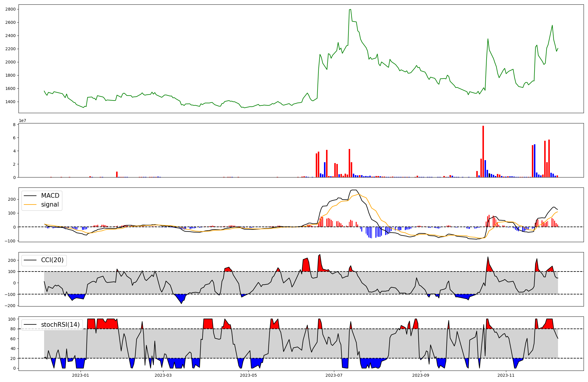588x382 pixels.
Task: Click the 1400 price axis tick label
Action: click(x=10, y=102)
